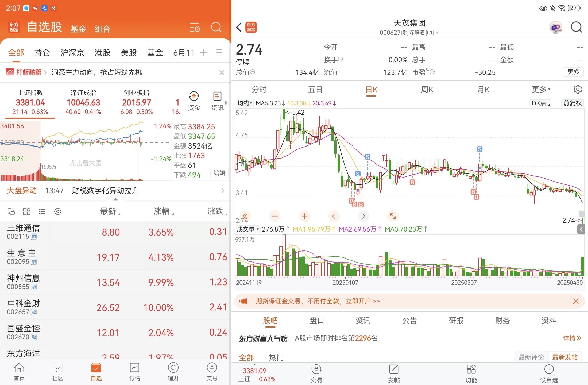Image resolution: width=588 pixels, height=385 pixels.
Task: Tap 设自选 to set watchlist
Action: pos(549,374)
